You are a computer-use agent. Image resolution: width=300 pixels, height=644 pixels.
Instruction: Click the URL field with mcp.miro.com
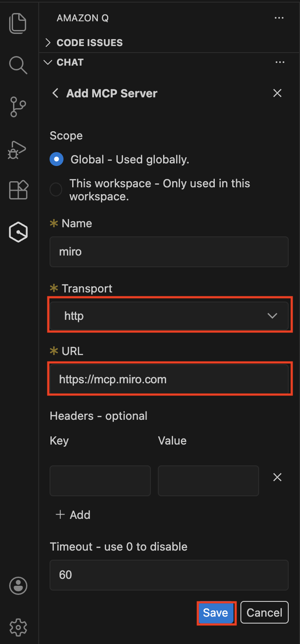[x=169, y=379]
